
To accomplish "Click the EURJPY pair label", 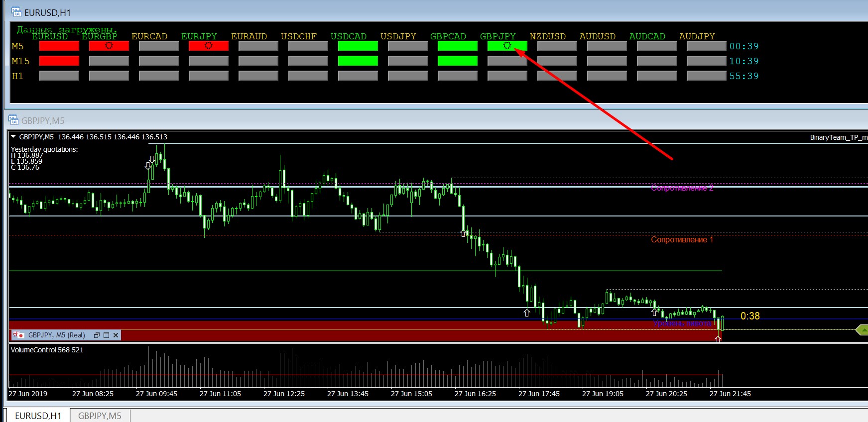I will tap(199, 36).
